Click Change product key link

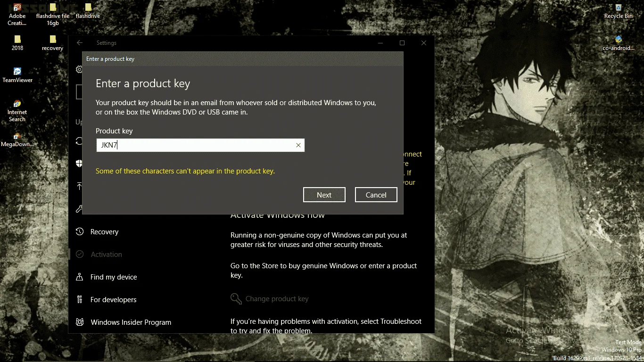(x=277, y=299)
